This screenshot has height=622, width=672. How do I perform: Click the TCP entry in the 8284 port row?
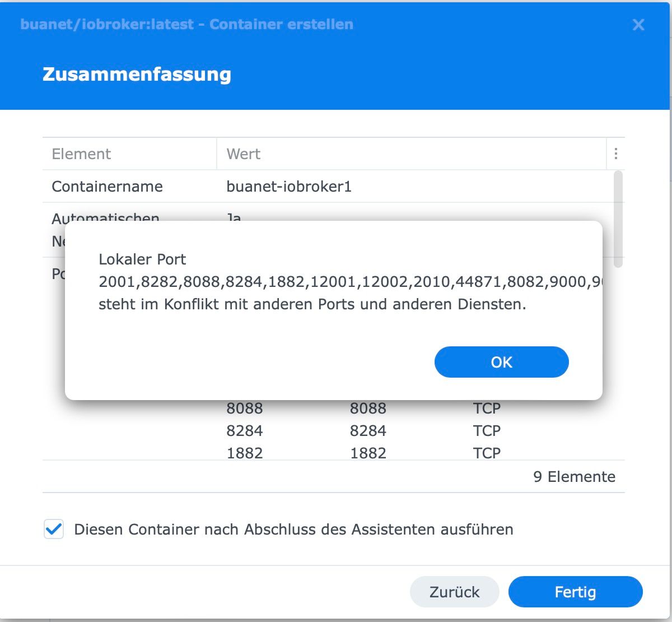(487, 431)
